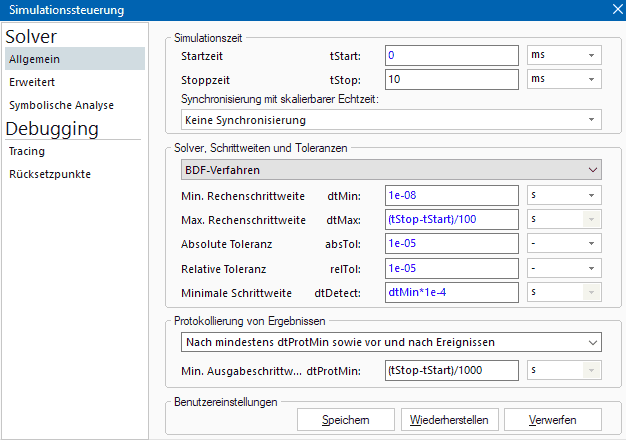This screenshot has height=440, width=626.
Task: Open the Erweitert solver page
Action: coord(75,82)
